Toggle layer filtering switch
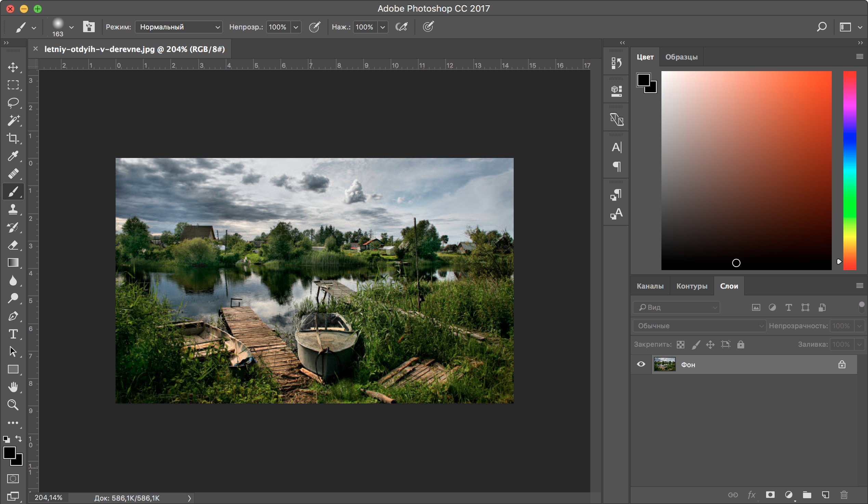Screen dimensions: 868x504 (x=861, y=306)
